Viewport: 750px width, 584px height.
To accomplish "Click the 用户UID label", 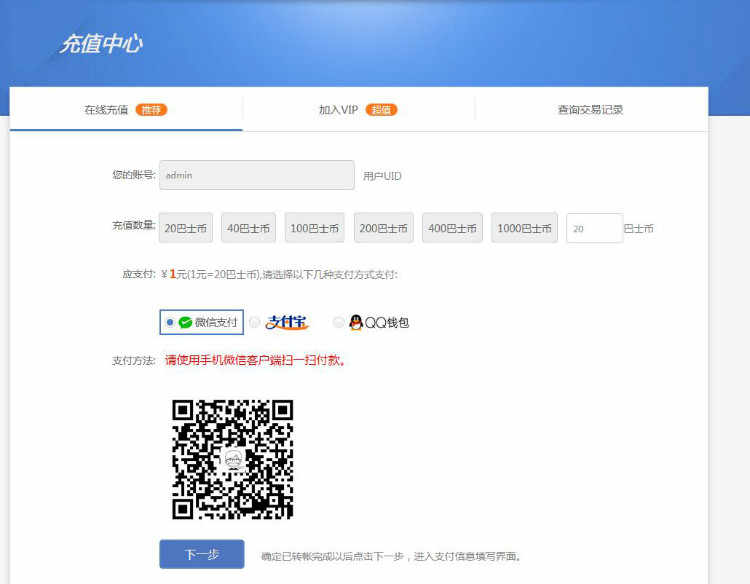I will point(382,176).
